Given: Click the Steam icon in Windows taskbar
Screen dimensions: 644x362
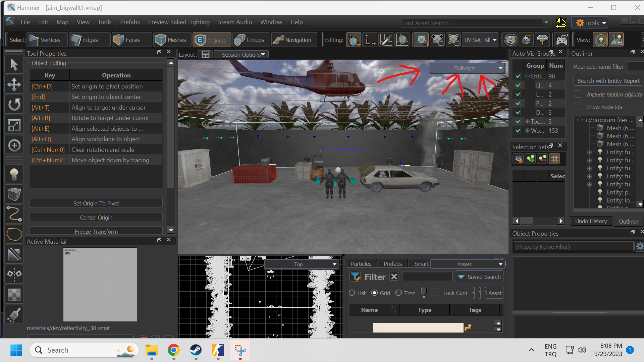Looking at the screenshot, I should 196,350.
